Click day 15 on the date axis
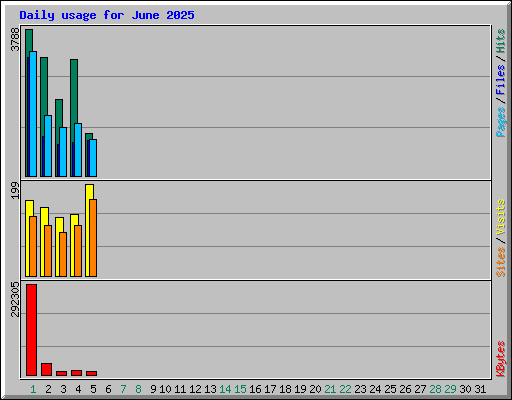512x400 pixels. pyautogui.click(x=240, y=389)
